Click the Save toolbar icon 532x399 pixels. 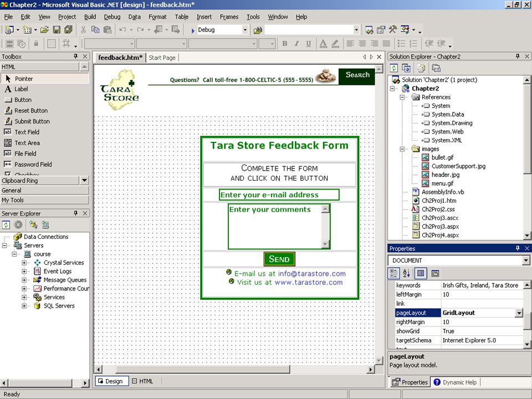[57, 30]
